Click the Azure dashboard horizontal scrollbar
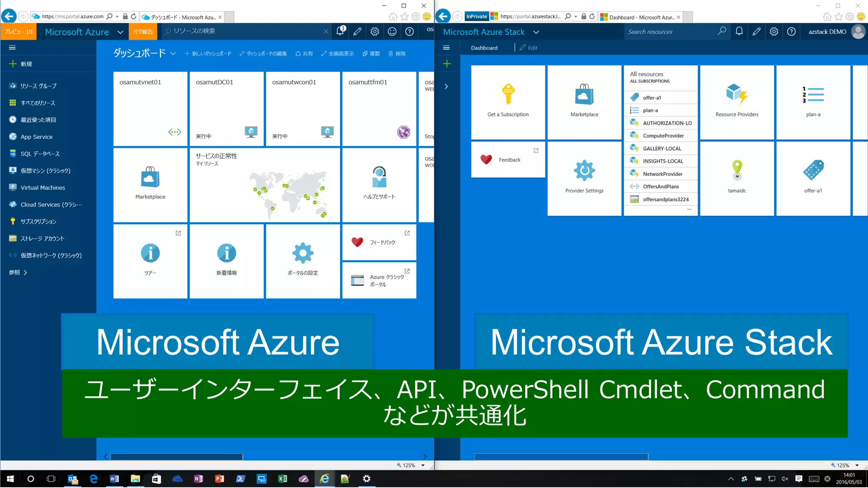The width and height of the screenshot is (868, 488). pos(177,456)
